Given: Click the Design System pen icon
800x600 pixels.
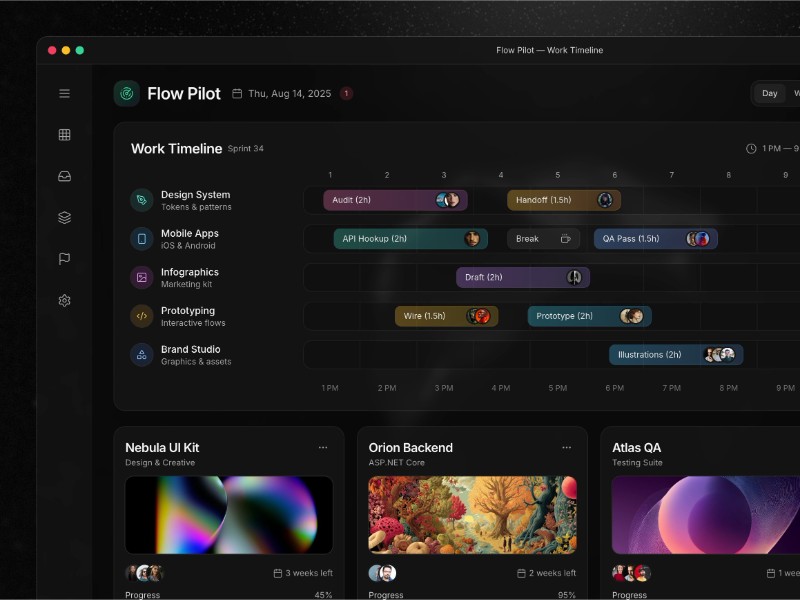Looking at the screenshot, I should click(x=142, y=200).
